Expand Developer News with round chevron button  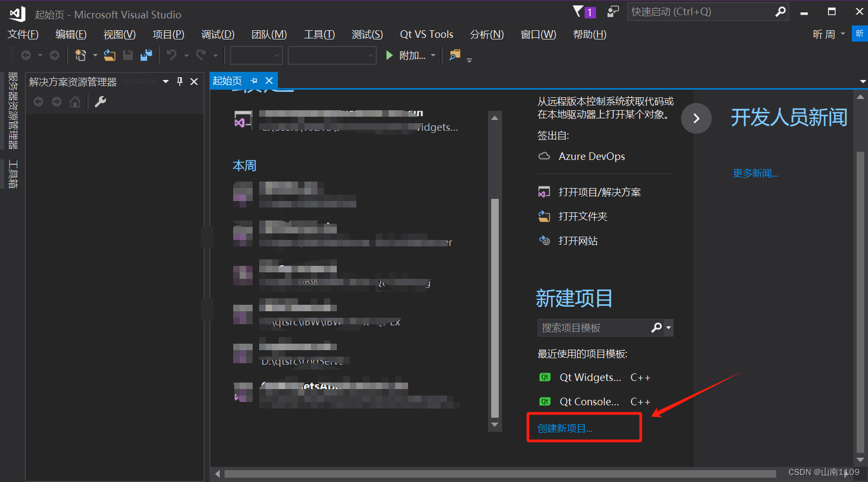click(696, 118)
